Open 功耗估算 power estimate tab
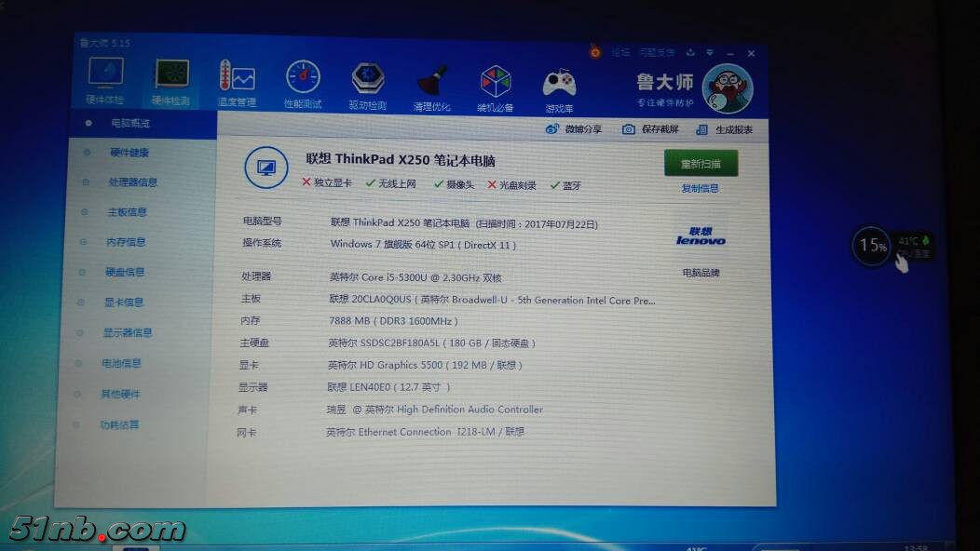The height and width of the screenshot is (551, 980). coord(118,424)
